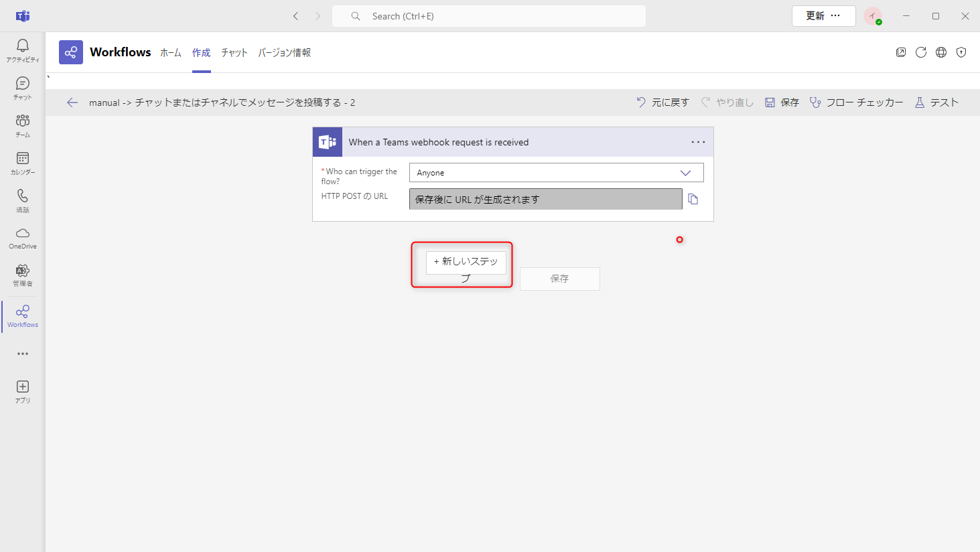This screenshot has width=980, height=552.
Task: Switch to the チャット tab
Action: tap(234, 52)
